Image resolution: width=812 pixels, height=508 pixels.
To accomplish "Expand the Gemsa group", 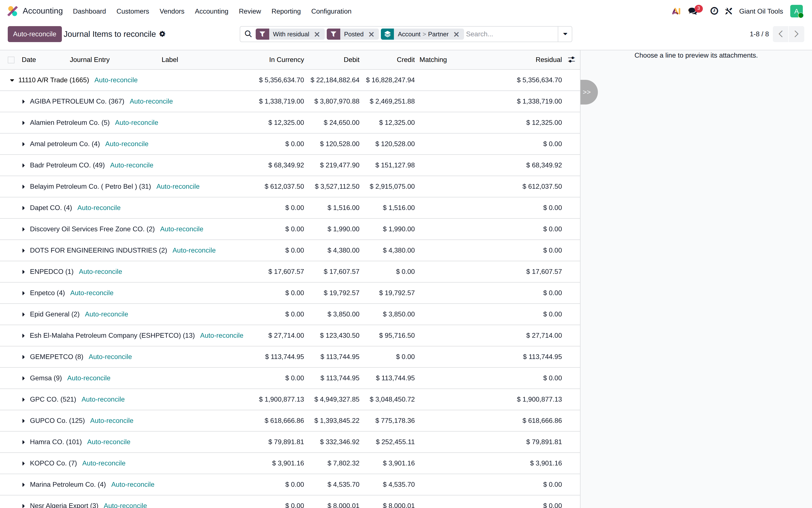I will (x=23, y=378).
